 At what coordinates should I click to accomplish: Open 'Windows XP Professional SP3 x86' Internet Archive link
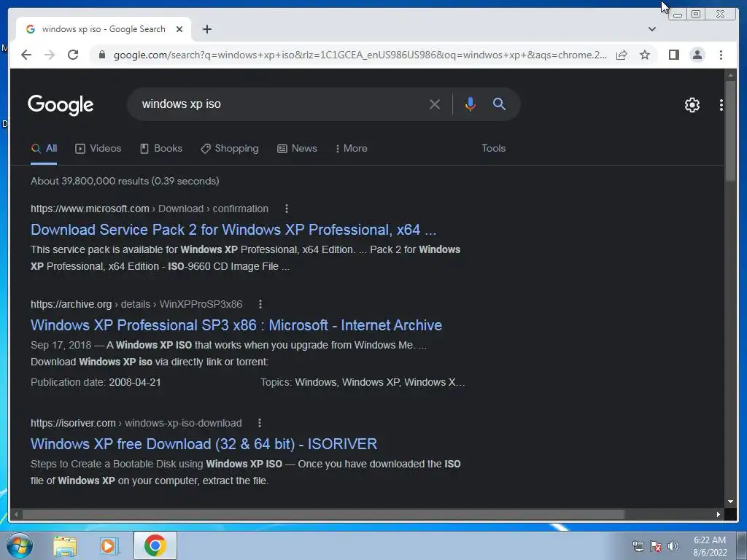tap(236, 324)
